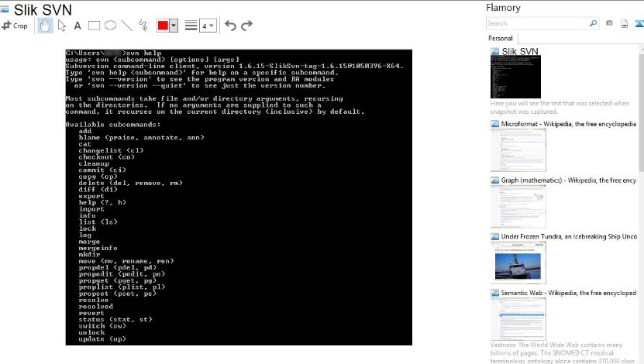This screenshot has width=644, height=364.
Task: Pick the text annotation tool
Action: [x=77, y=26]
